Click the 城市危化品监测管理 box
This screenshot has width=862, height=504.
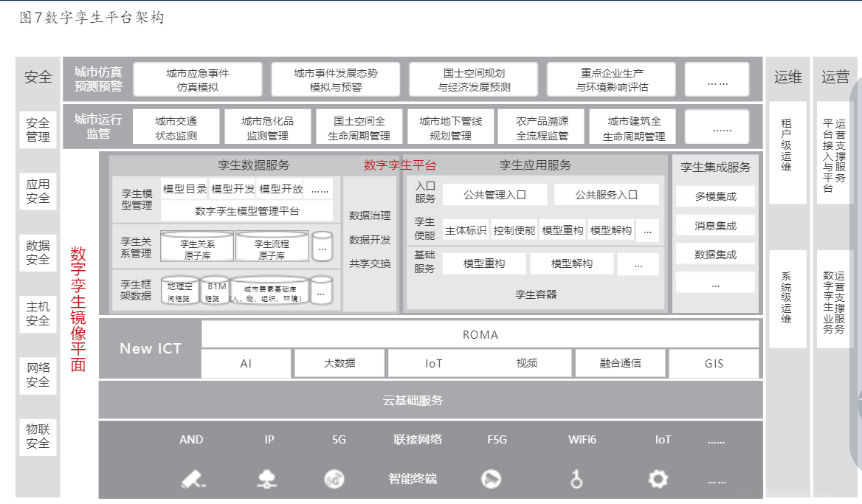click(268, 127)
